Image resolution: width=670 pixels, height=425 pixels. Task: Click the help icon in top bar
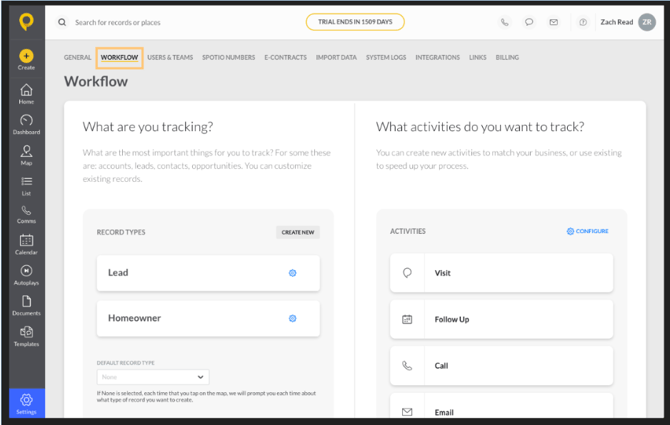point(583,22)
